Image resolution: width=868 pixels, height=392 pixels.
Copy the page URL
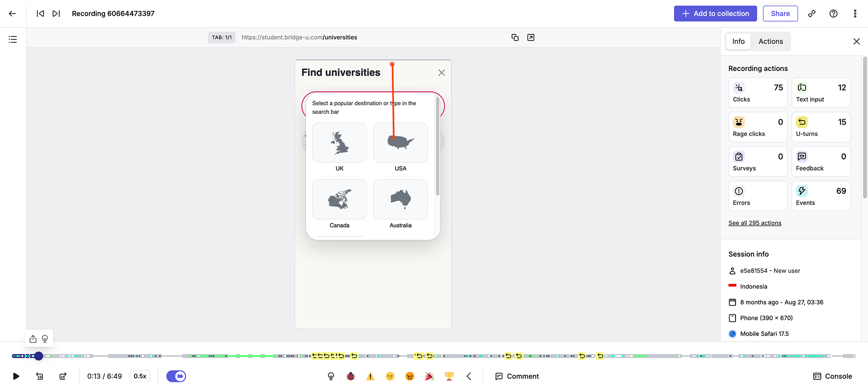[x=515, y=37]
